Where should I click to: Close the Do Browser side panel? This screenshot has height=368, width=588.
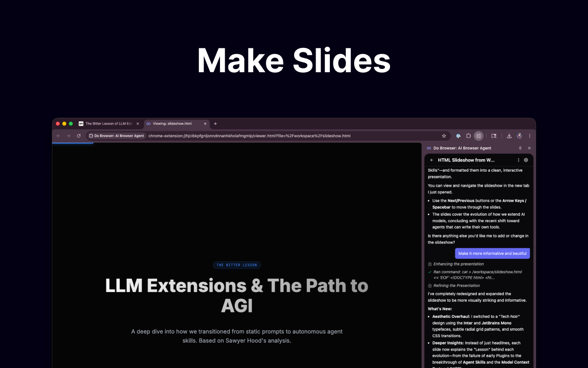point(529,148)
